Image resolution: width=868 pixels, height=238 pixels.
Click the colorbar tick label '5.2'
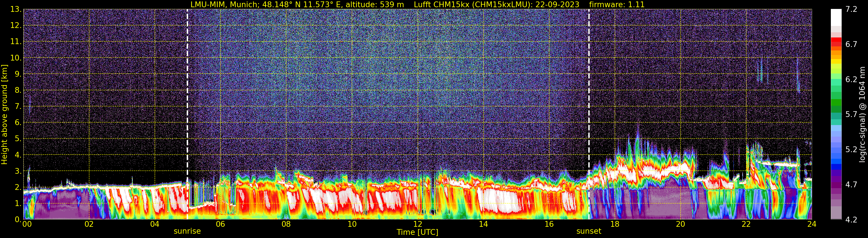851,150
